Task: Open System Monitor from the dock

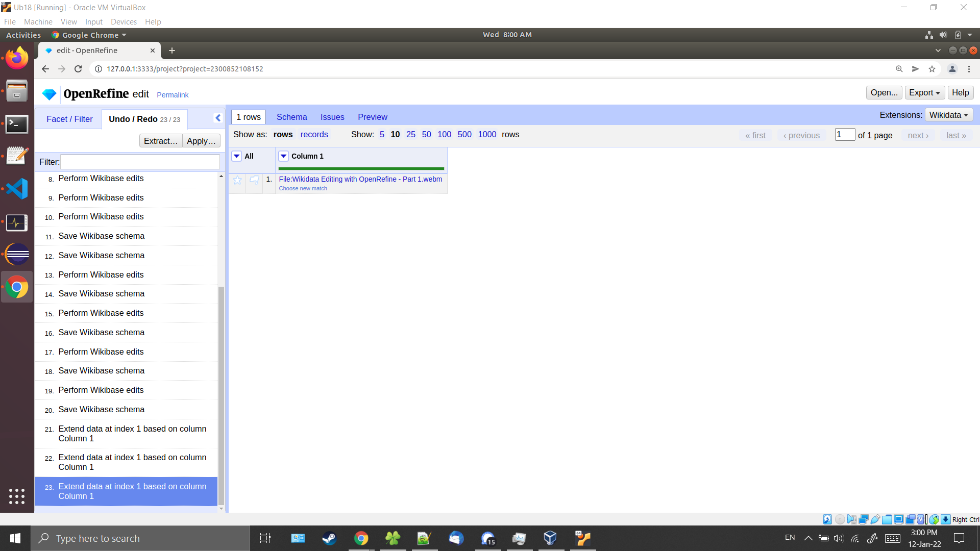Action: point(17,222)
